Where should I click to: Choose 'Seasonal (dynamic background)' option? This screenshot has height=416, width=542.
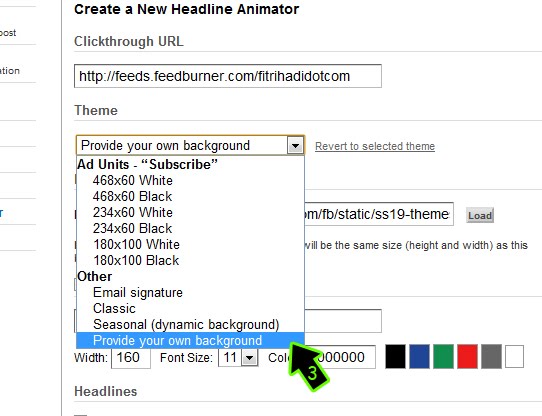point(190,324)
